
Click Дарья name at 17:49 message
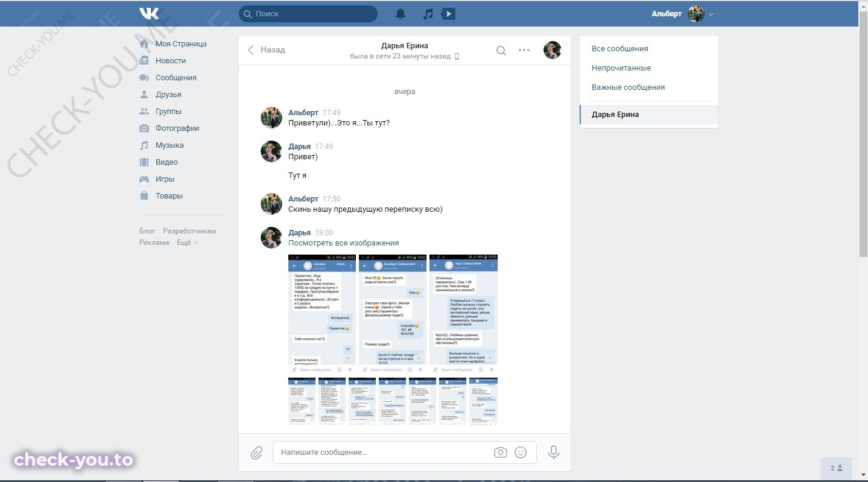[300, 147]
